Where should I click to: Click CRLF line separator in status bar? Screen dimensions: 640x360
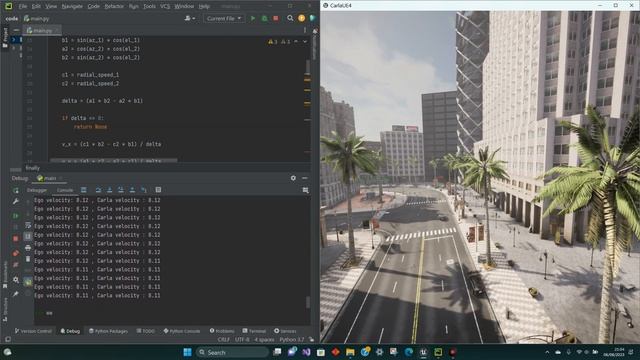224,340
